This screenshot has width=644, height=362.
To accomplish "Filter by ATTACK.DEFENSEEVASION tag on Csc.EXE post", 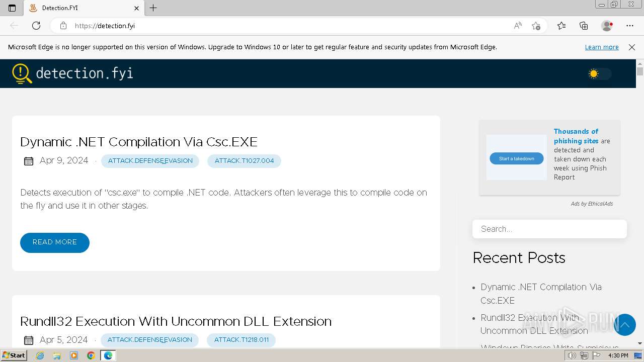I will [x=150, y=161].
